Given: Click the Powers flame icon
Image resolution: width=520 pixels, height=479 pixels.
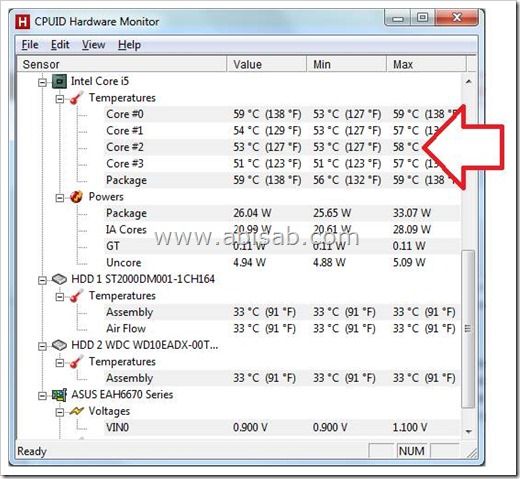Looking at the screenshot, I should pyautogui.click(x=76, y=197).
